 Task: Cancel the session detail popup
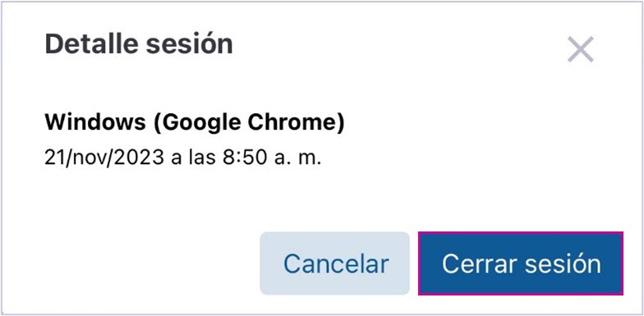coord(335,263)
